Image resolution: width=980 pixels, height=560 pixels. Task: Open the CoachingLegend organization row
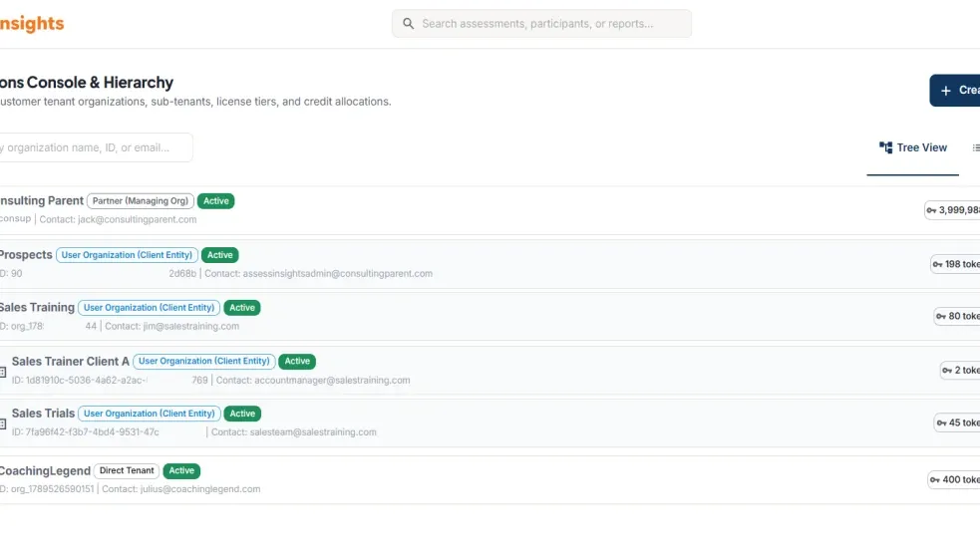[490, 480]
